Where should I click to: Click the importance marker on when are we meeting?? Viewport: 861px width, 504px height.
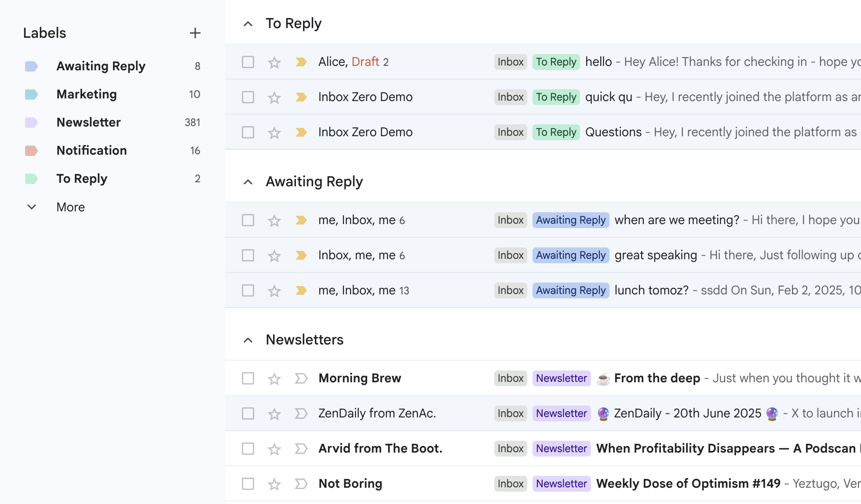(301, 220)
